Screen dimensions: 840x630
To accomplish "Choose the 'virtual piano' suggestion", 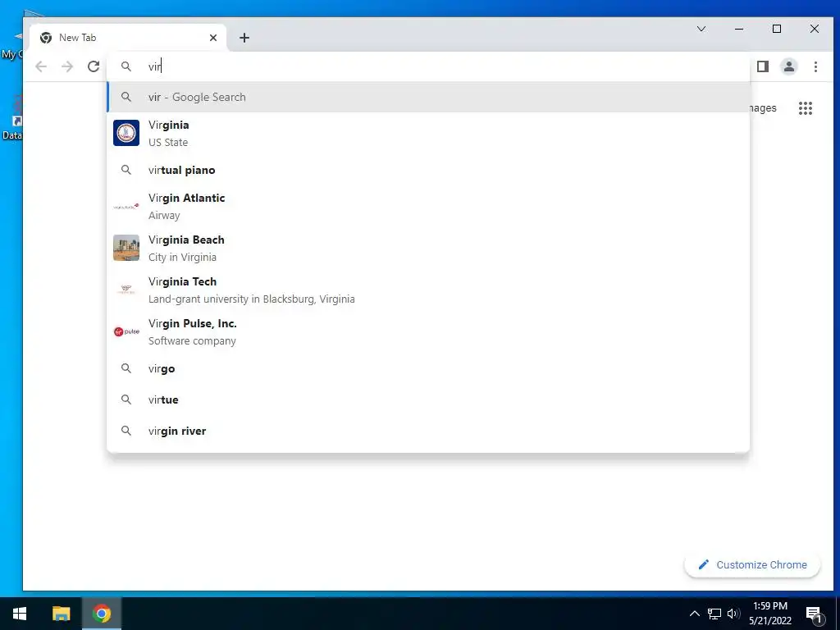I will pos(428,170).
